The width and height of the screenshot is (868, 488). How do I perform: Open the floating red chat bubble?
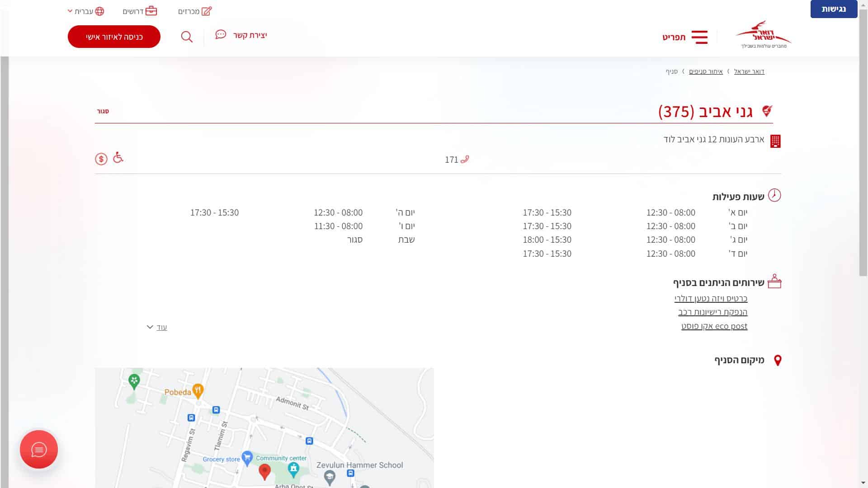39,450
